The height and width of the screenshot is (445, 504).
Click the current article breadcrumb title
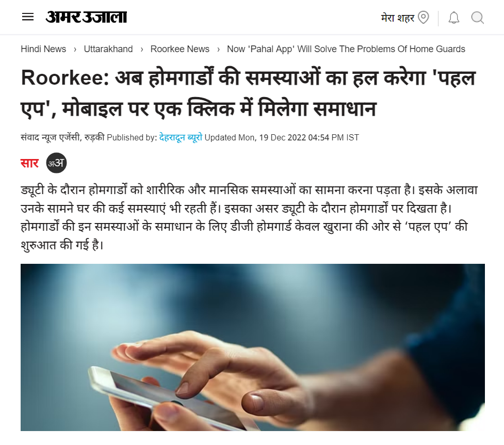[346, 49]
